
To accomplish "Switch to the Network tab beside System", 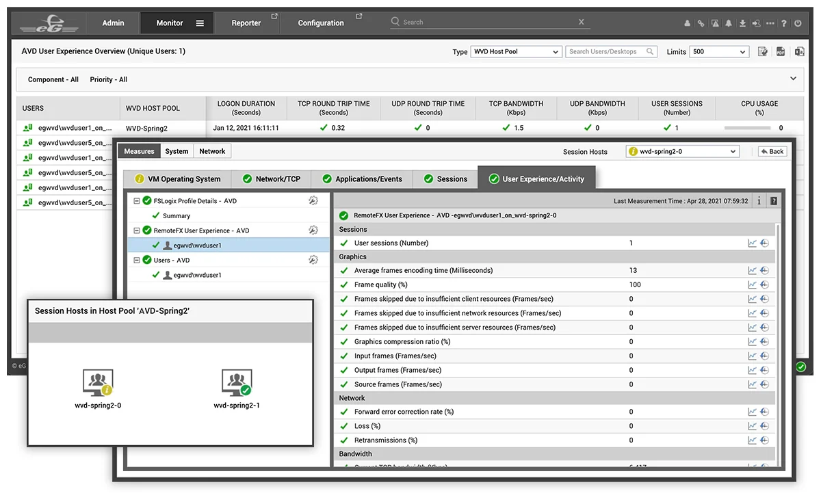I will tap(212, 151).
